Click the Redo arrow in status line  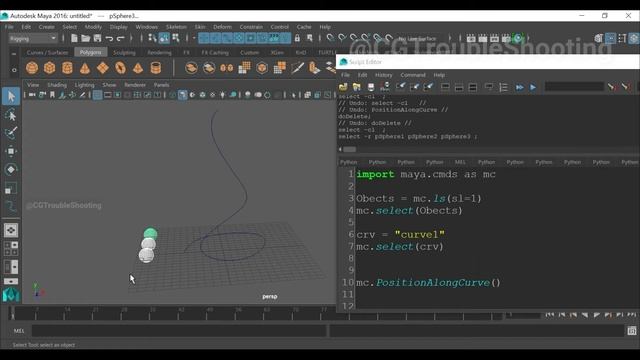tap(120, 38)
